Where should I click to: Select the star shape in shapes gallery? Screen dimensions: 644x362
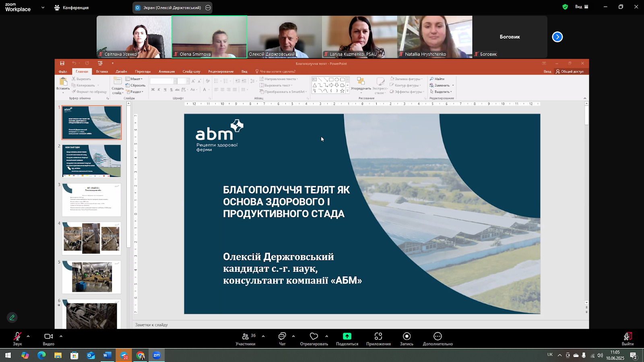(x=342, y=91)
